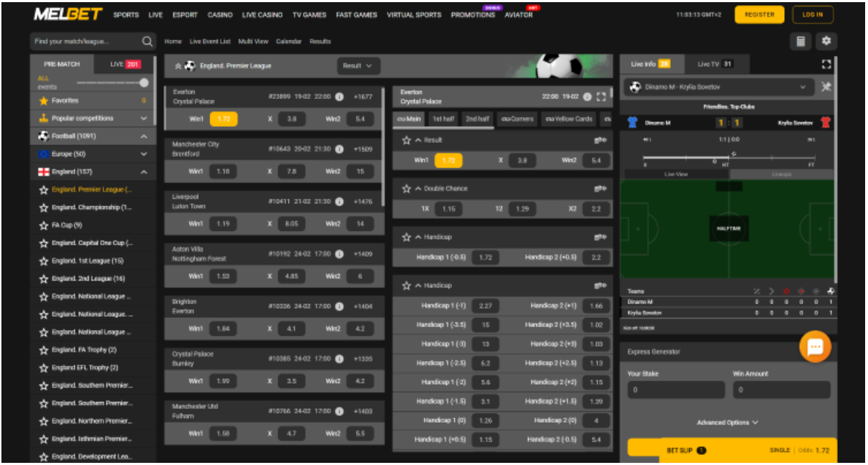Click the Dinamo M blue jersey icon

[632, 123]
